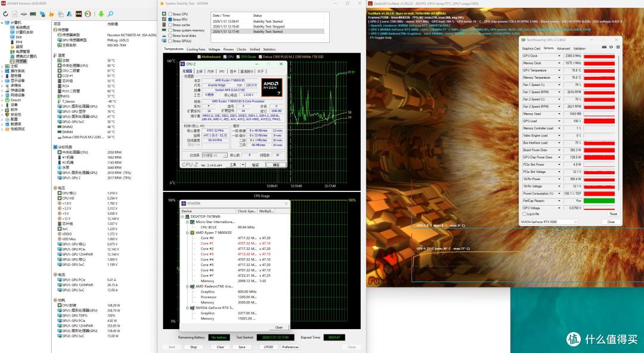Open the Advanced tab in GPU-Z

(x=563, y=48)
